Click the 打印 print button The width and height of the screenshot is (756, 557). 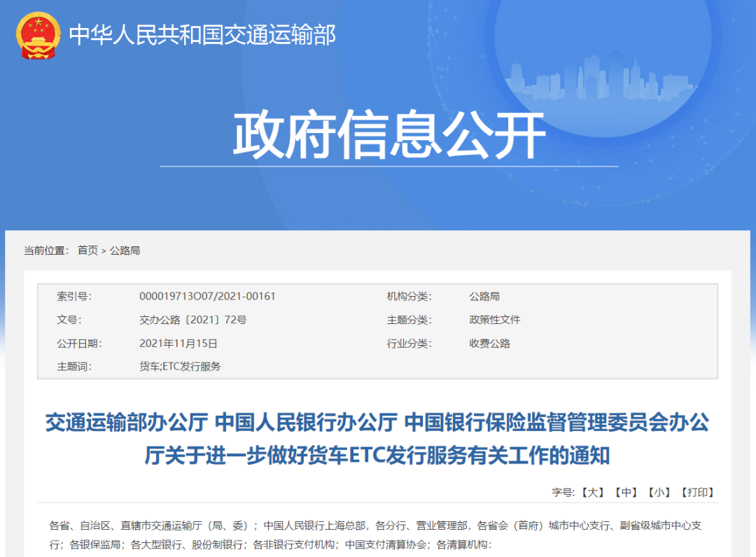[697, 493]
